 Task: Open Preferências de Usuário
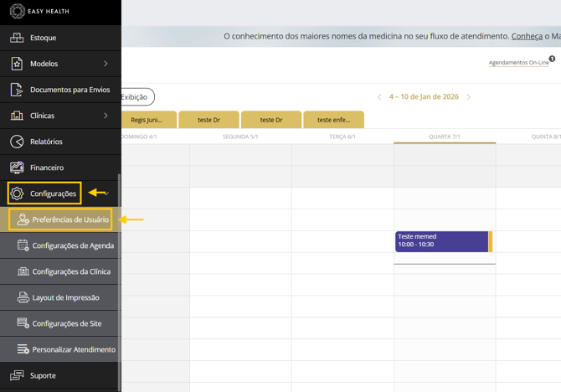tap(70, 219)
